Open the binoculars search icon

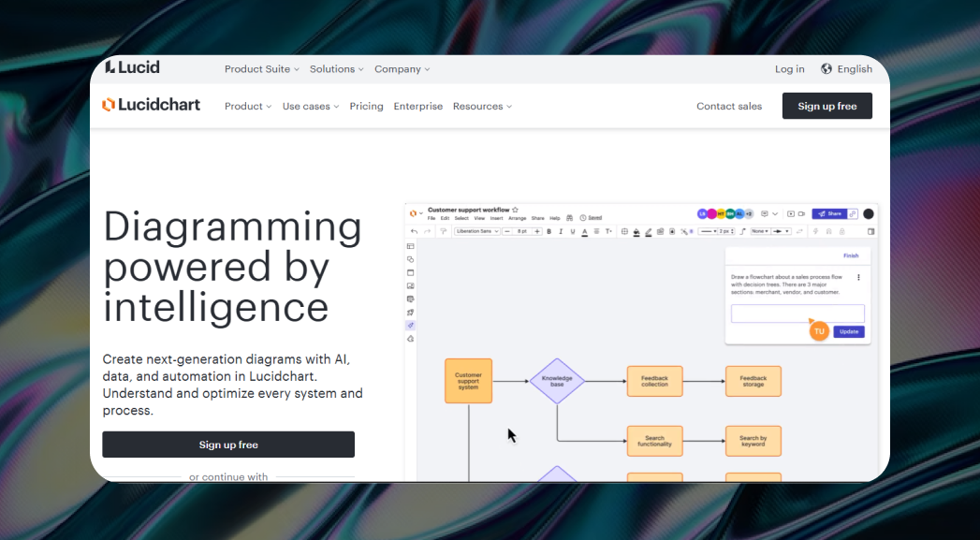coord(569,218)
